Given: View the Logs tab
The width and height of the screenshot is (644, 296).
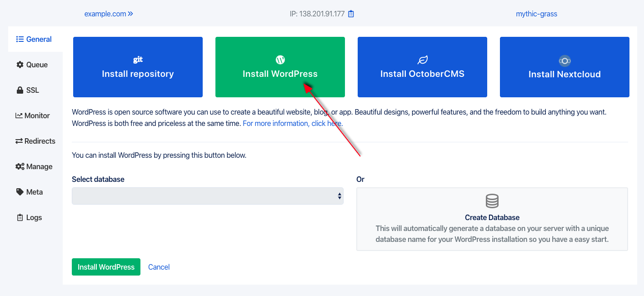Looking at the screenshot, I should pos(35,217).
